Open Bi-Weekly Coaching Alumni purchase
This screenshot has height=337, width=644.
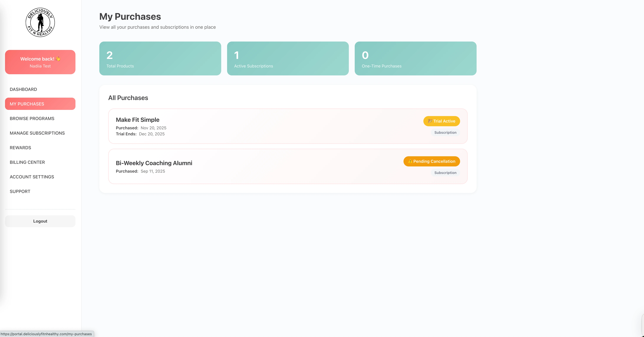[154, 163]
